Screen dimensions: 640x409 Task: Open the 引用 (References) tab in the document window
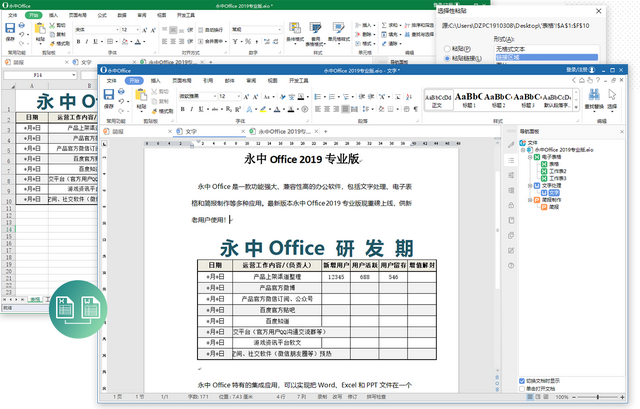(208, 81)
